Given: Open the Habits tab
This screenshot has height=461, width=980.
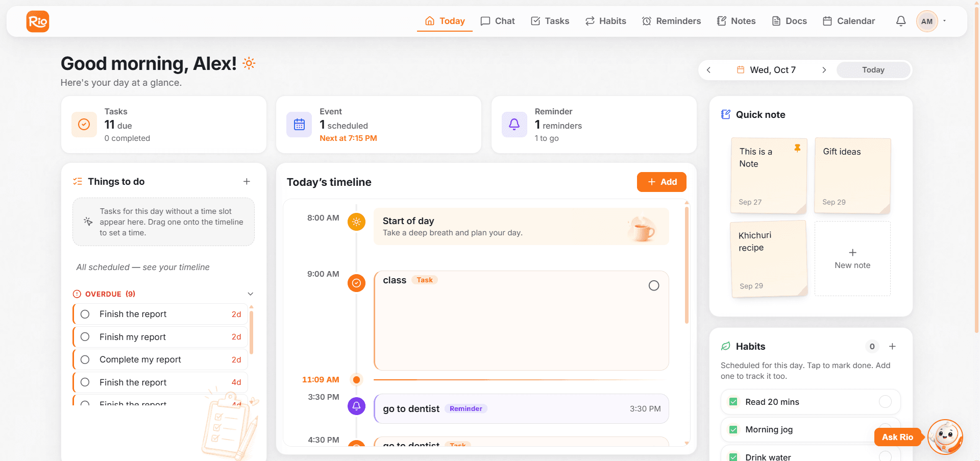Looking at the screenshot, I should (x=605, y=21).
